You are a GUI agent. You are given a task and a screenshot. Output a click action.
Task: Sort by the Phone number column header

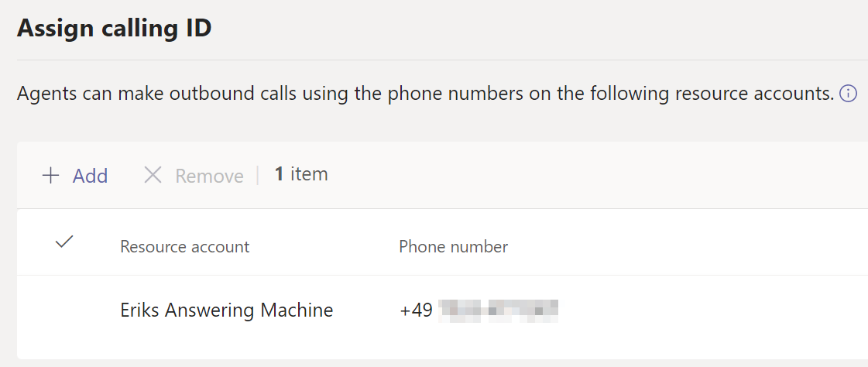tap(453, 247)
